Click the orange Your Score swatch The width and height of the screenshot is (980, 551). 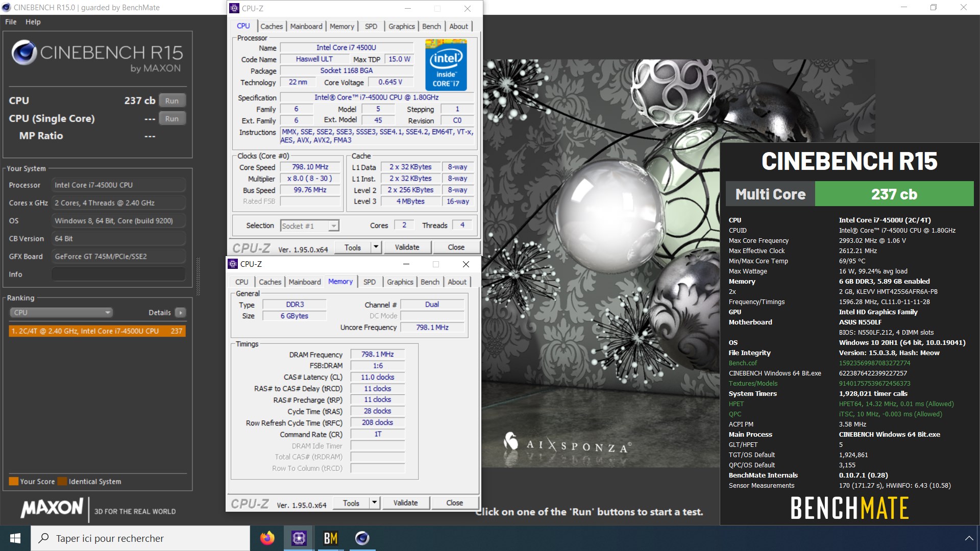(x=14, y=481)
